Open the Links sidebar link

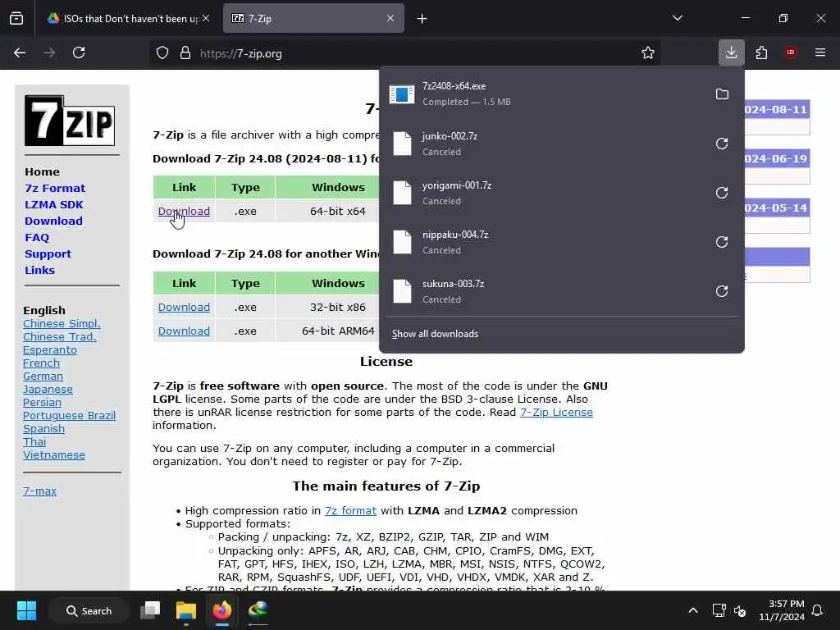[x=39, y=270]
